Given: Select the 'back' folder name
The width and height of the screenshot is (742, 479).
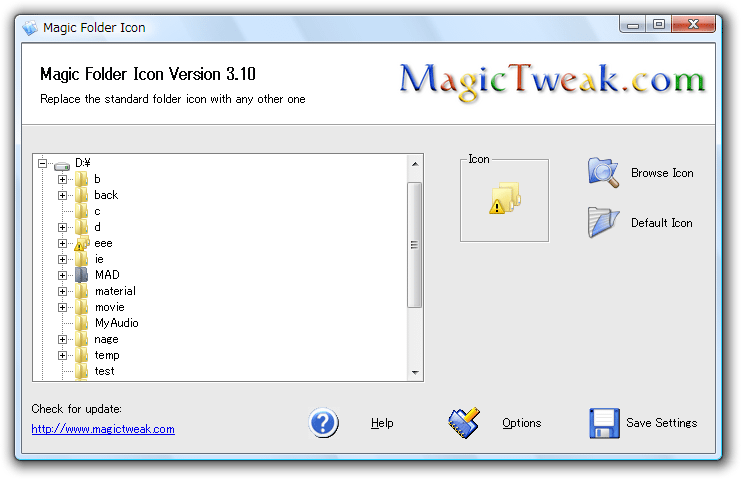Looking at the screenshot, I should click(106, 195).
